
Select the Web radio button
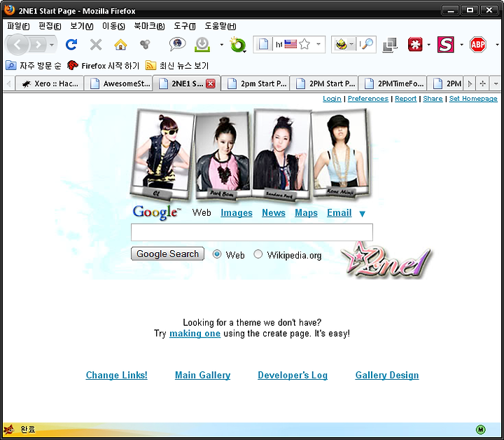tap(217, 254)
